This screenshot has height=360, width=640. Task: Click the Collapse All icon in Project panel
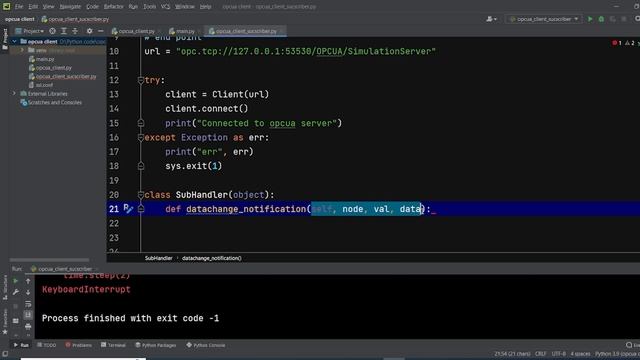click(x=75, y=31)
